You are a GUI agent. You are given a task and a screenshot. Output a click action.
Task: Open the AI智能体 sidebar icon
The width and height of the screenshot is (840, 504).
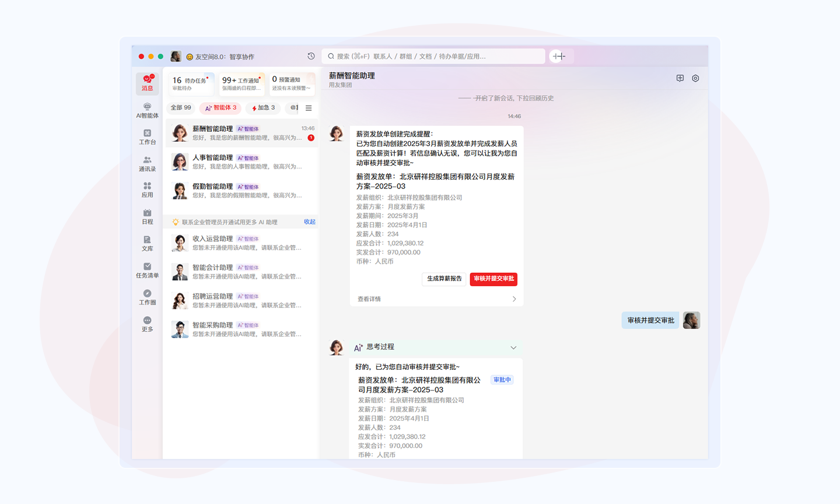[147, 110]
